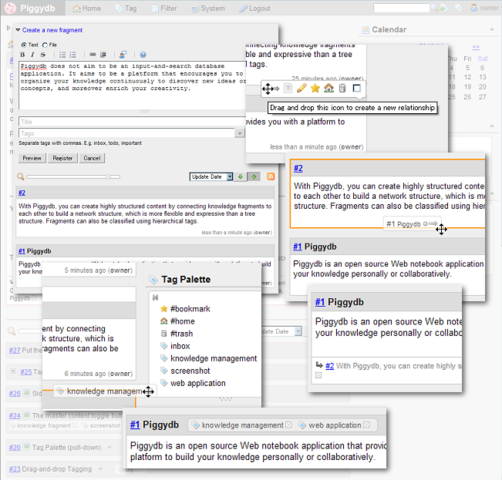Open the fragment detail page icon
This screenshot has height=480, width=502.
pyautogui.click(x=288, y=88)
